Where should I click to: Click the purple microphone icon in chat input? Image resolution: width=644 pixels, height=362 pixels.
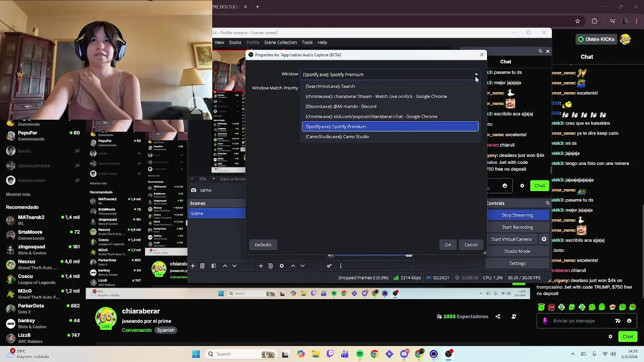[x=545, y=321]
